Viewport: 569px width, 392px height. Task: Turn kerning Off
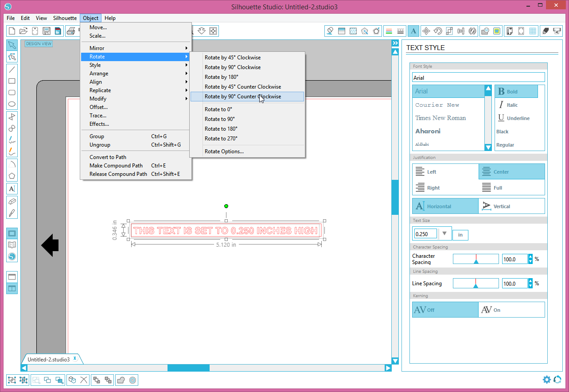click(x=445, y=310)
